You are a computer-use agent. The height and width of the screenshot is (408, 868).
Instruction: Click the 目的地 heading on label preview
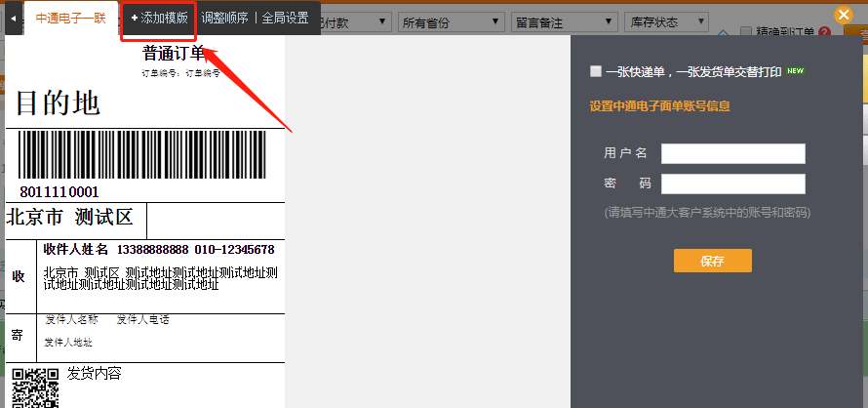(x=58, y=102)
